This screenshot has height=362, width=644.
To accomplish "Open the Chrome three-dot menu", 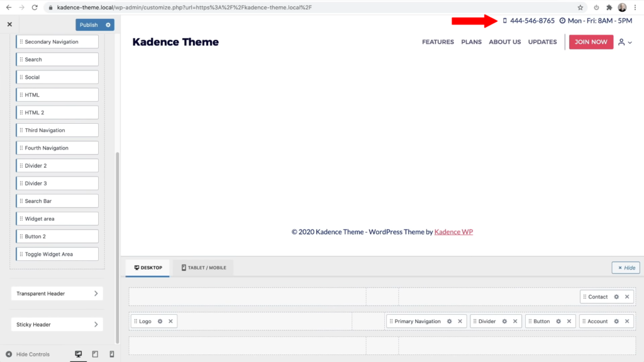I will point(635,8).
